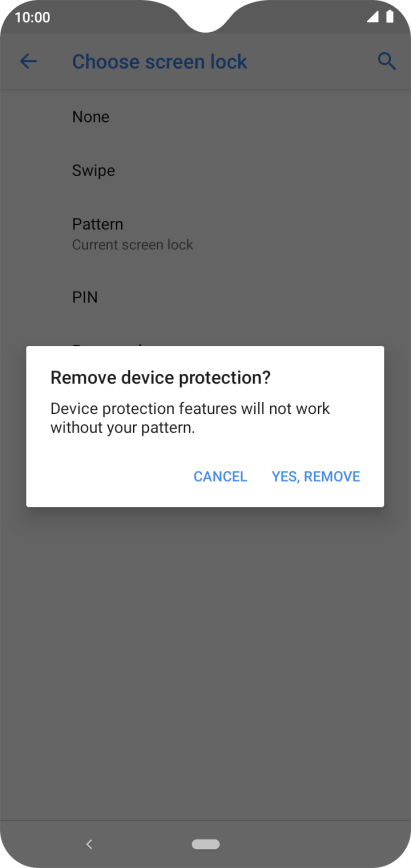Select the None screen lock option

pyautogui.click(x=206, y=117)
